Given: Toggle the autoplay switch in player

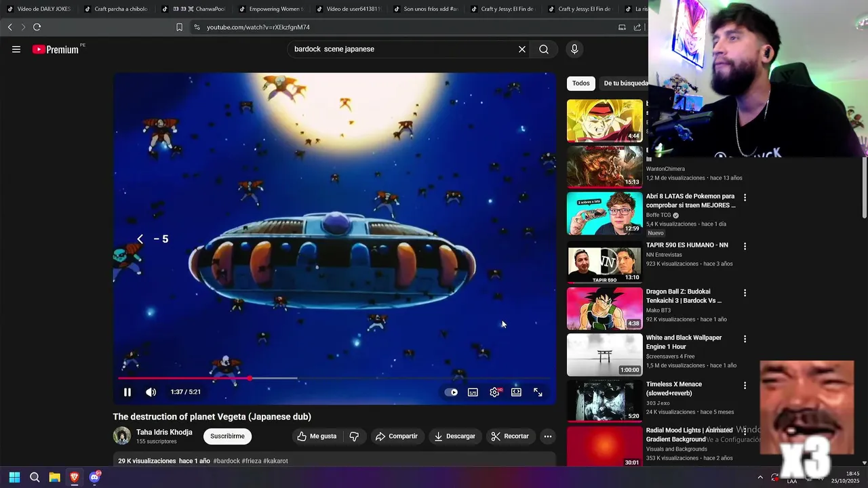Looking at the screenshot, I should click(451, 392).
